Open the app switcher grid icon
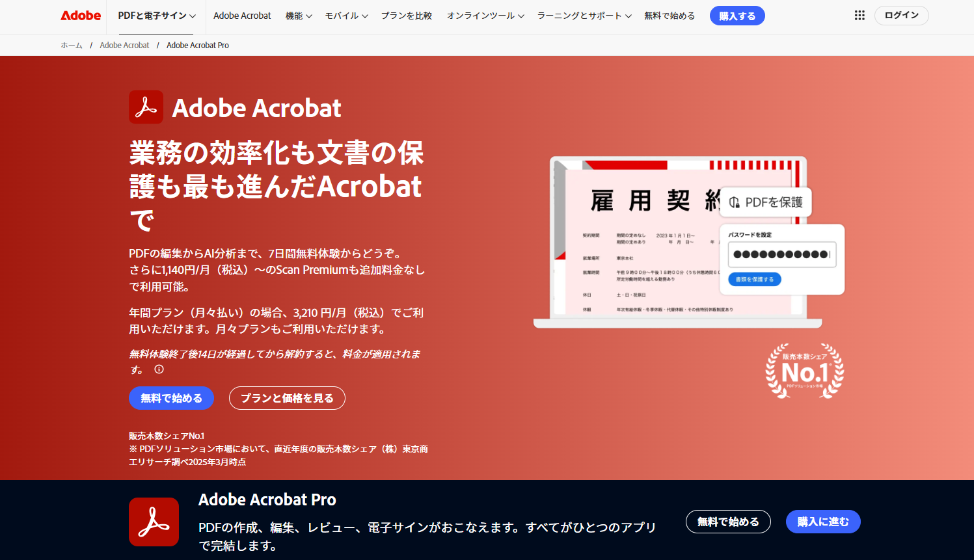 coord(859,16)
